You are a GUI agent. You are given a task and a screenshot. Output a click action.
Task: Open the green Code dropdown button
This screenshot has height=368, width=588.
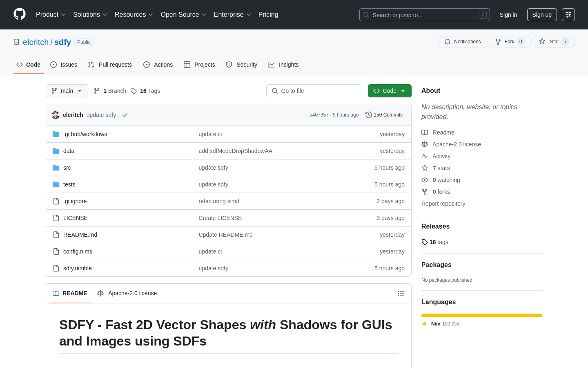click(x=390, y=91)
